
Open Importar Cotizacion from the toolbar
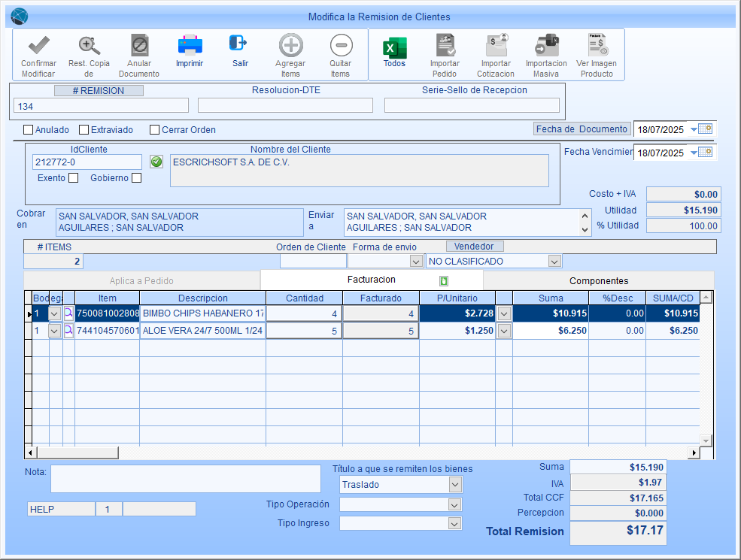click(496, 46)
